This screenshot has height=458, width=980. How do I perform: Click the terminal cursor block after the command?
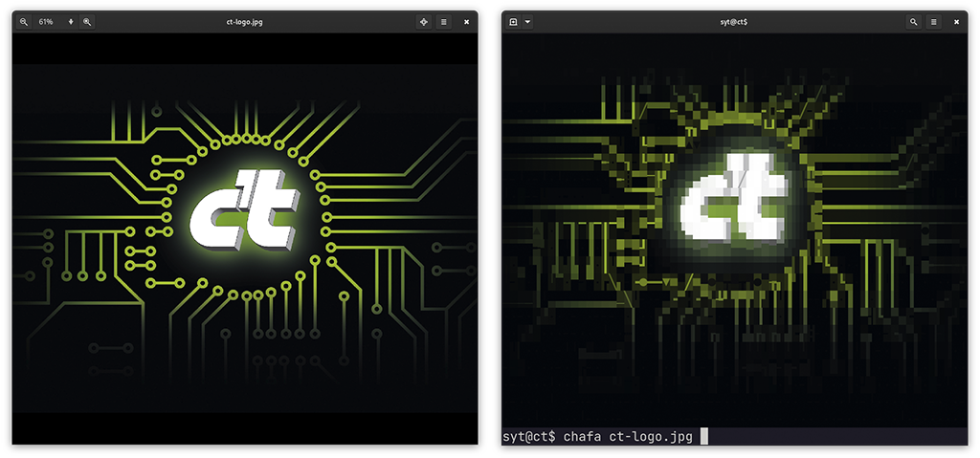click(x=703, y=436)
